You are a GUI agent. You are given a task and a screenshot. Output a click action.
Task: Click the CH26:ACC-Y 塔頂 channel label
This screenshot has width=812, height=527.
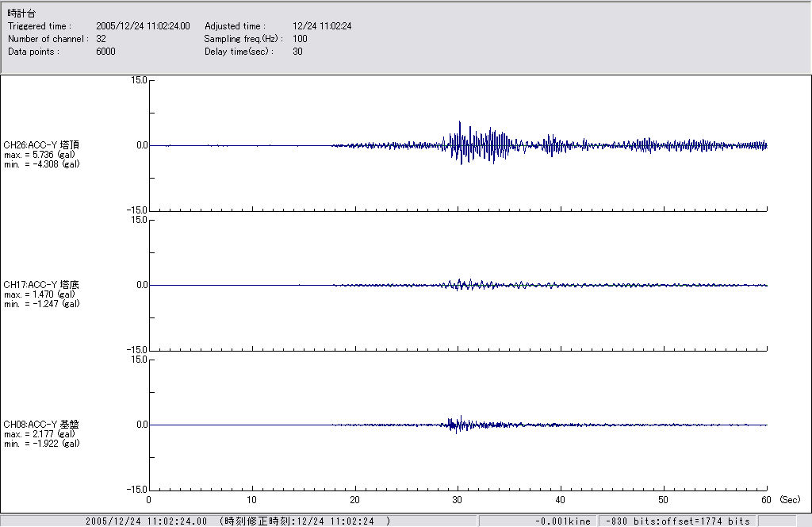pyautogui.click(x=41, y=144)
